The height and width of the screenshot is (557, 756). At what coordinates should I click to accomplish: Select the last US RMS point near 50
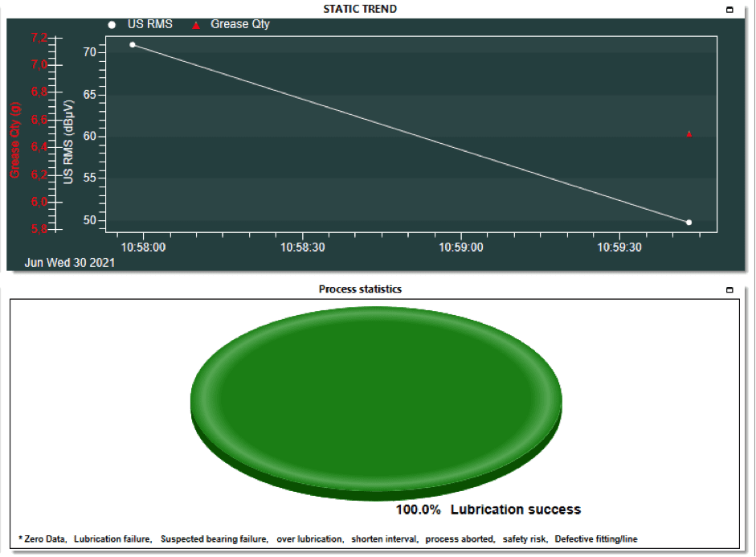tap(689, 223)
